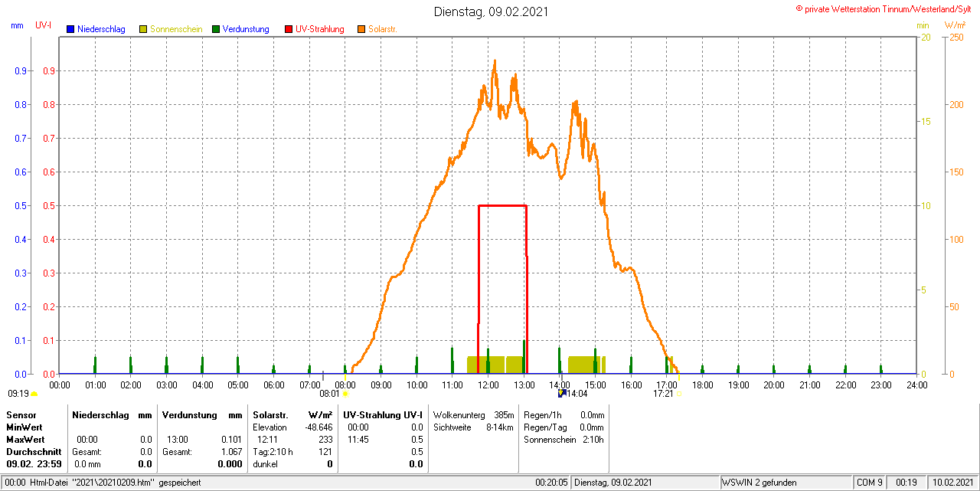Image resolution: width=980 pixels, height=491 pixels.
Task: Click the Sensor header in the data table
Action: [21, 414]
